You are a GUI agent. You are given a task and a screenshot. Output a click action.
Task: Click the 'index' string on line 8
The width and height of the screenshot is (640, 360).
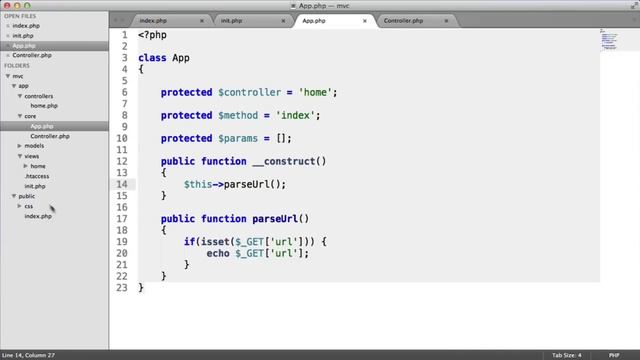(296, 116)
